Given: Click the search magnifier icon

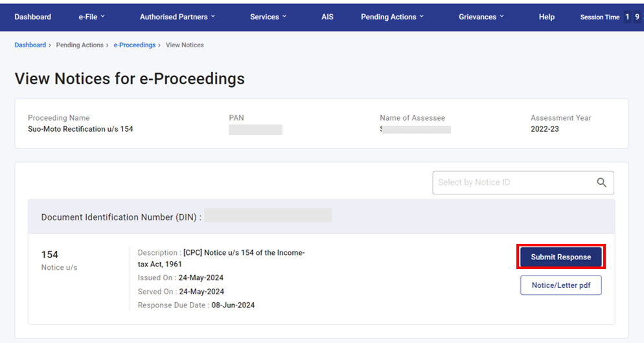Looking at the screenshot, I should pyautogui.click(x=601, y=183).
